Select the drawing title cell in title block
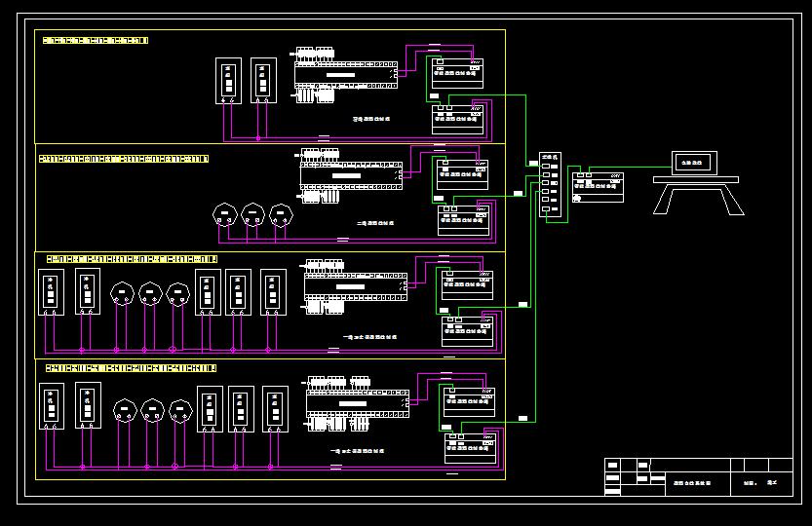The image size is (812, 526). click(693, 482)
